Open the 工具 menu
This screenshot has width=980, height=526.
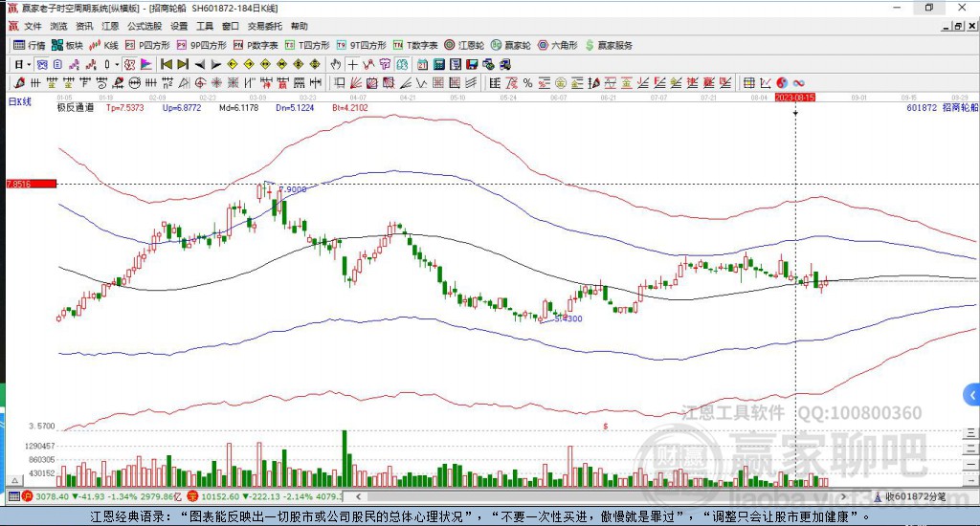[205, 26]
